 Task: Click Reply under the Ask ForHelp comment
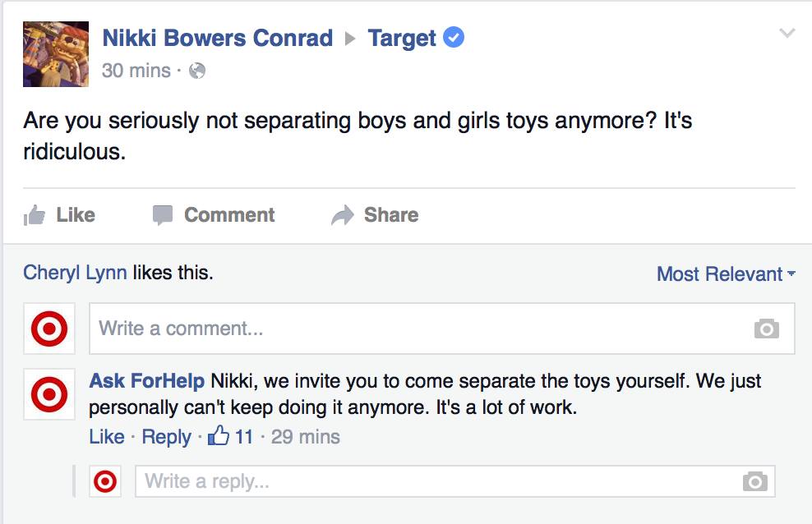click(x=166, y=437)
